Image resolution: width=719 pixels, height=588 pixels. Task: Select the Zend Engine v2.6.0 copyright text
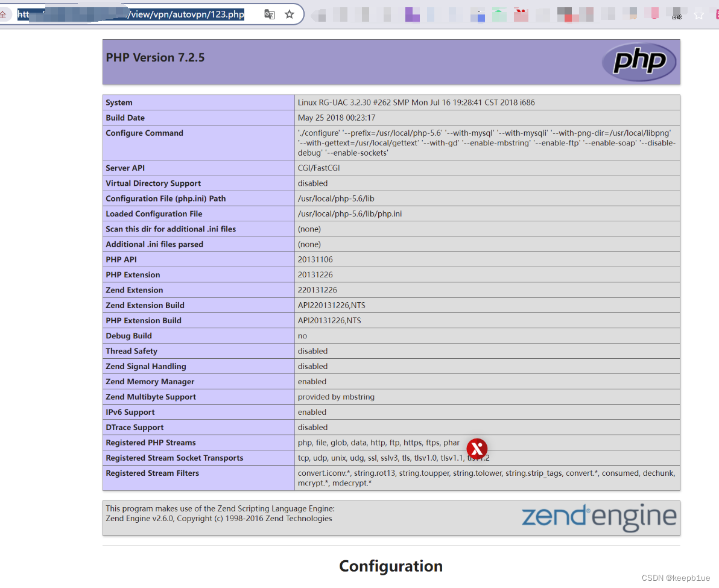pos(219,518)
